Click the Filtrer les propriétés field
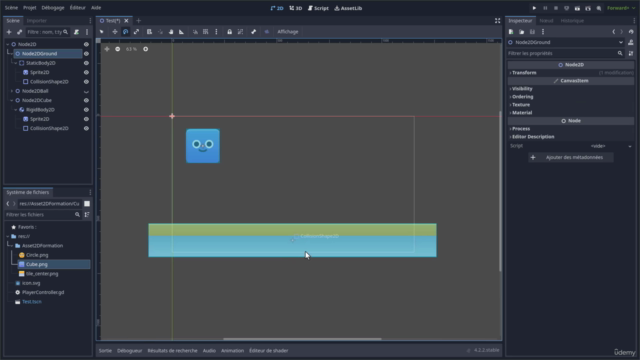Image resolution: width=640 pixels, height=360 pixels. coord(566,53)
